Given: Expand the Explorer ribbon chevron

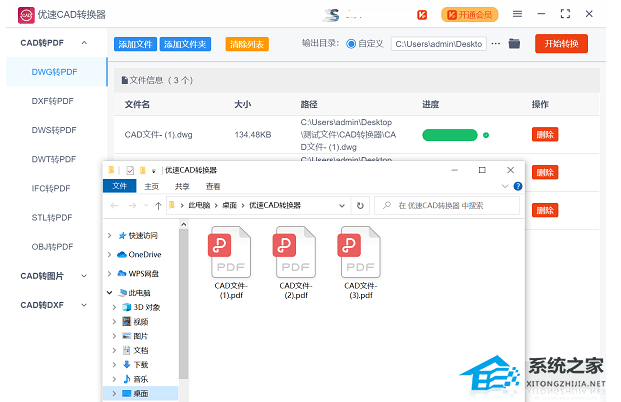Looking at the screenshot, I should coord(505,186).
